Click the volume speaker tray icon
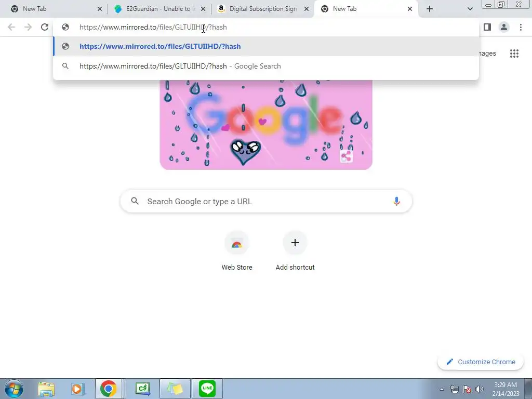 (480, 389)
